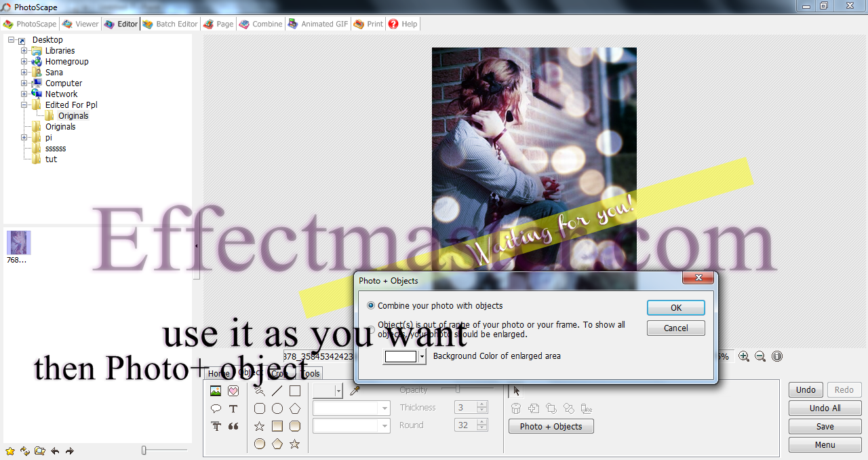Go forward with the right arrow icon

tap(70, 451)
